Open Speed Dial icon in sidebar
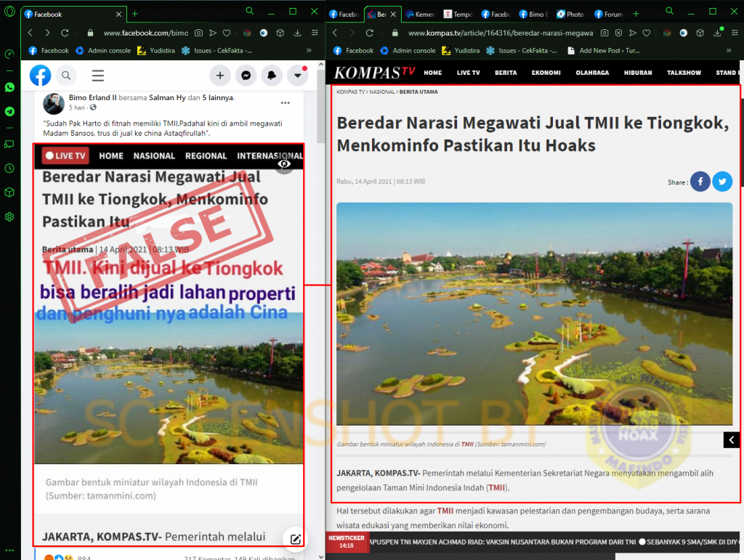This screenshot has width=744, height=560. pos(9,54)
